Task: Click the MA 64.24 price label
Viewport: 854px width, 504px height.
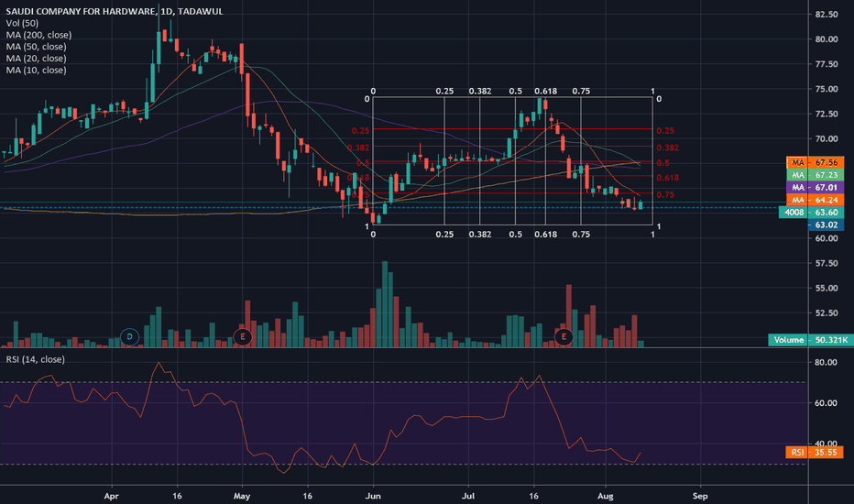Action: (x=816, y=200)
